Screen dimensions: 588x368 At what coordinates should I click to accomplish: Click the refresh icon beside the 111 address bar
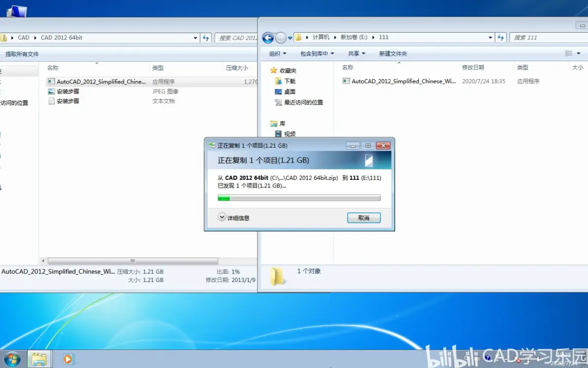point(501,38)
